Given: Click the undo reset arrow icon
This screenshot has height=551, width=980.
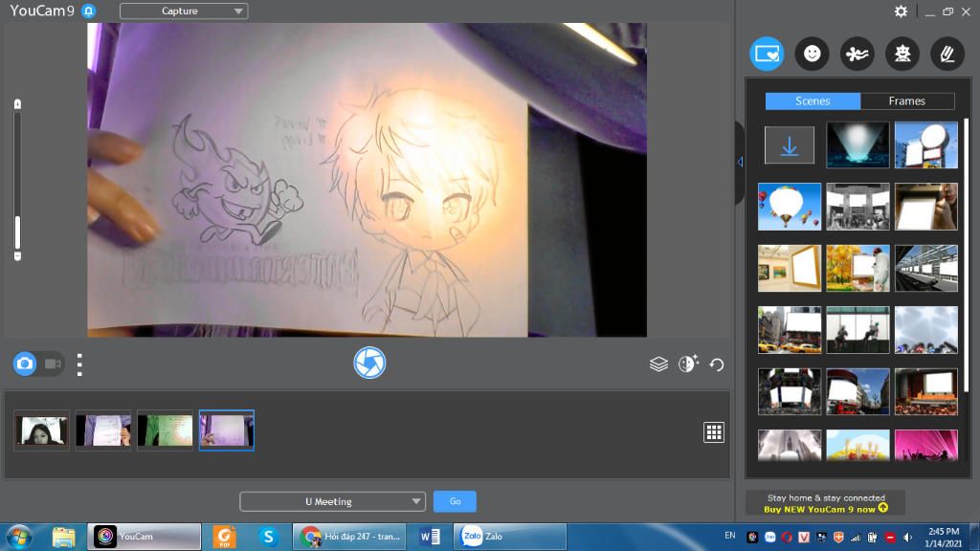Looking at the screenshot, I should coord(716,364).
